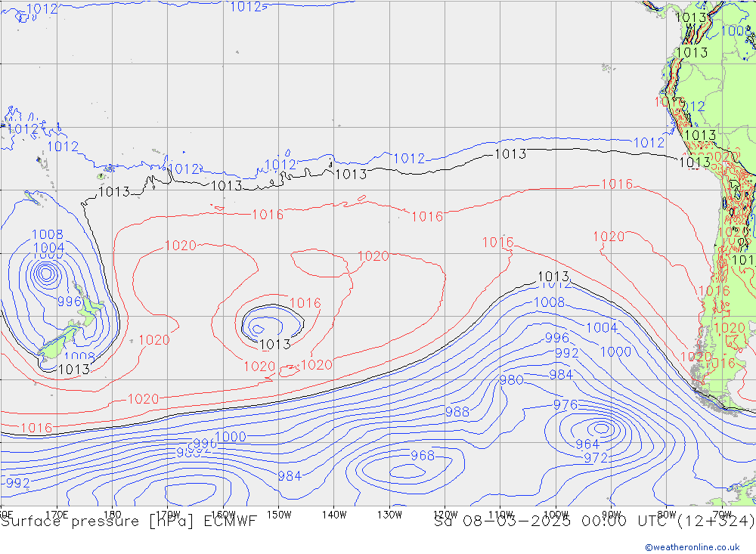
Task: Select the 984 label next to 980 label
Action: (561, 375)
